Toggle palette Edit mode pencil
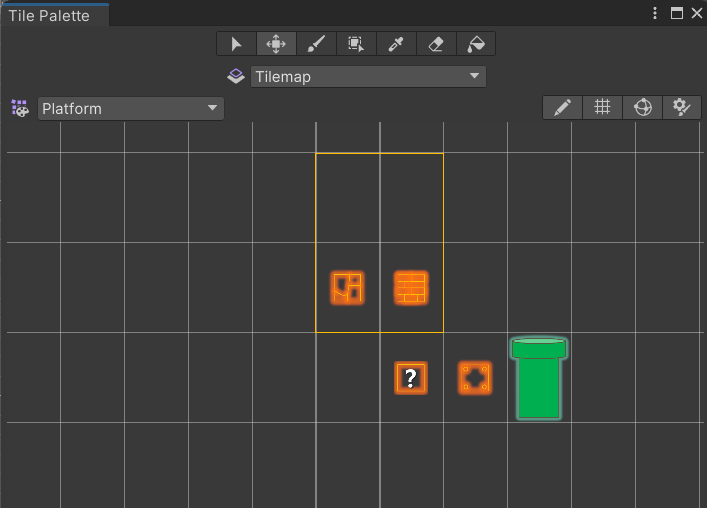The width and height of the screenshot is (707, 508). pyautogui.click(x=562, y=107)
